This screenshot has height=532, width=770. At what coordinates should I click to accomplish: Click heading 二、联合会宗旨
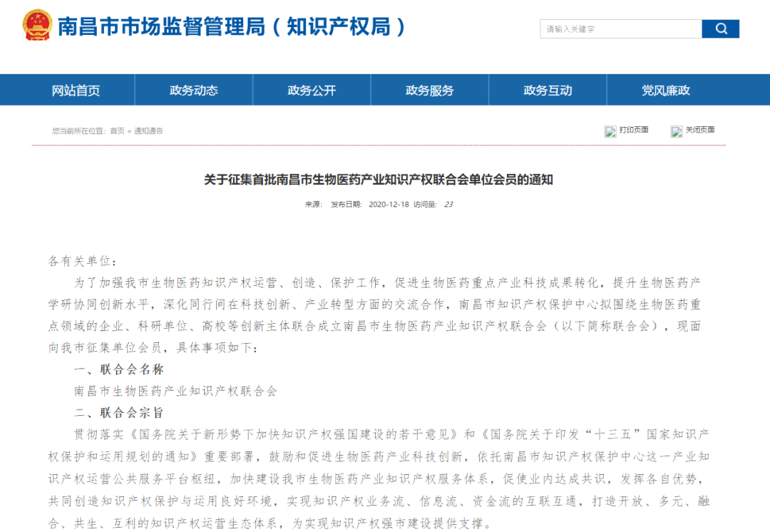119,413
